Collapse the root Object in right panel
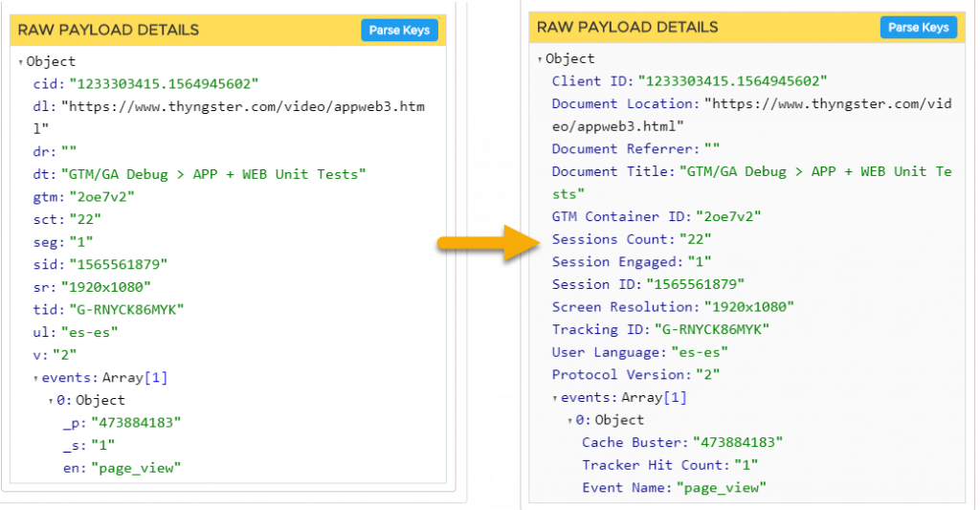The height and width of the screenshot is (510, 980). pyautogui.click(x=540, y=60)
